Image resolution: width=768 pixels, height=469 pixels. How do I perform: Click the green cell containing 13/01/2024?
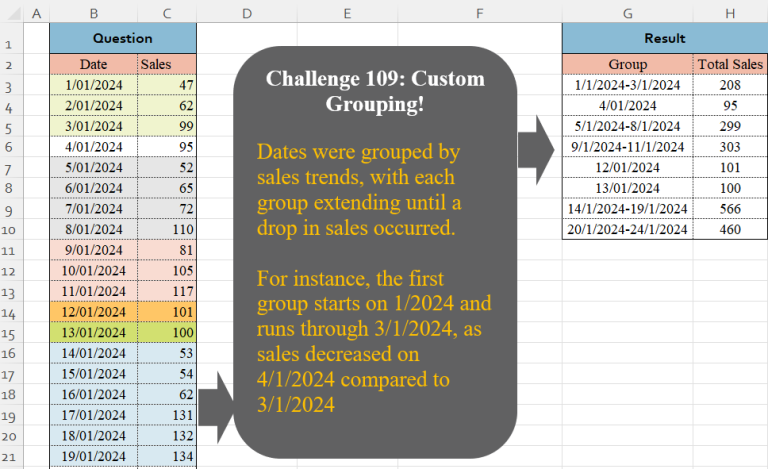click(93, 332)
